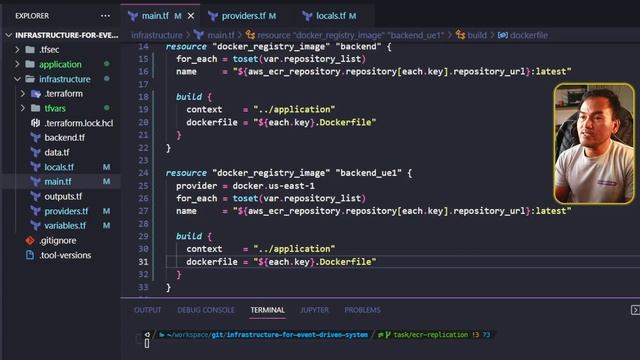Click the Terraform icon beside variables.tf
This screenshot has height=360, width=640.
36,226
